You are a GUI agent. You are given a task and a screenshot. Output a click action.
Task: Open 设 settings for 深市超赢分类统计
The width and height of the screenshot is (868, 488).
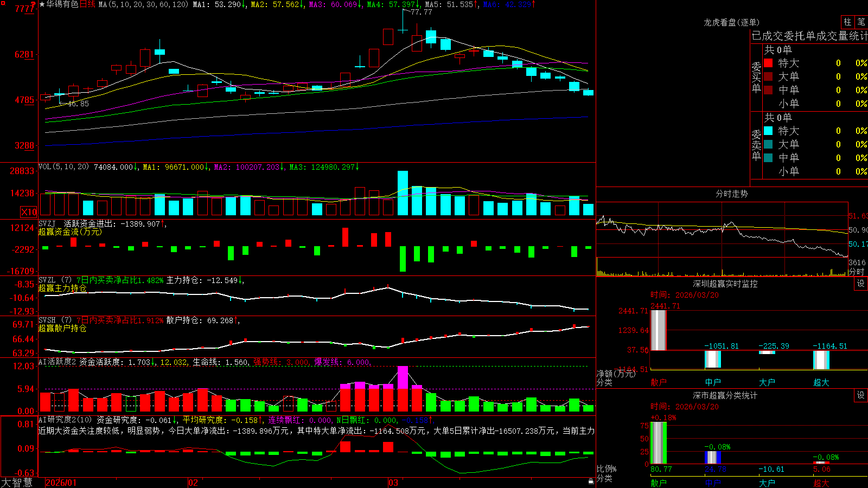point(861,395)
